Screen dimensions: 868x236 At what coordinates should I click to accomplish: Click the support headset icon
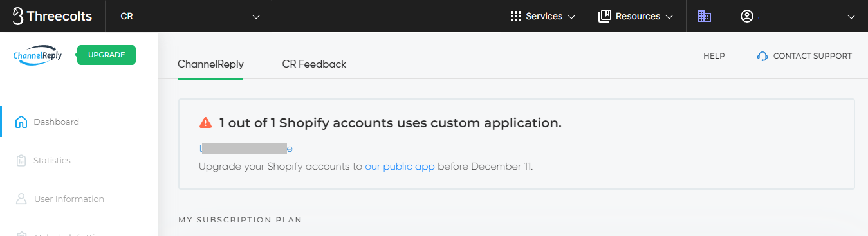coord(762,56)
